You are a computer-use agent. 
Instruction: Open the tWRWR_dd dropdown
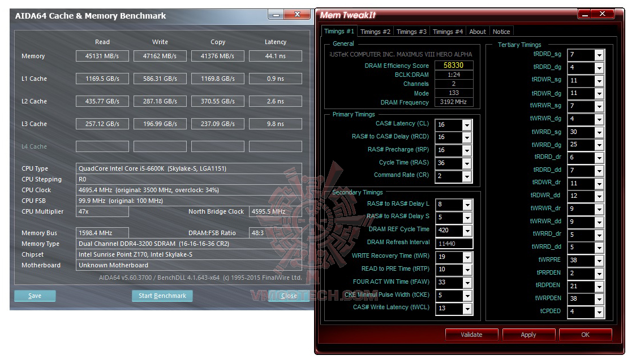[x=599, y=222]
